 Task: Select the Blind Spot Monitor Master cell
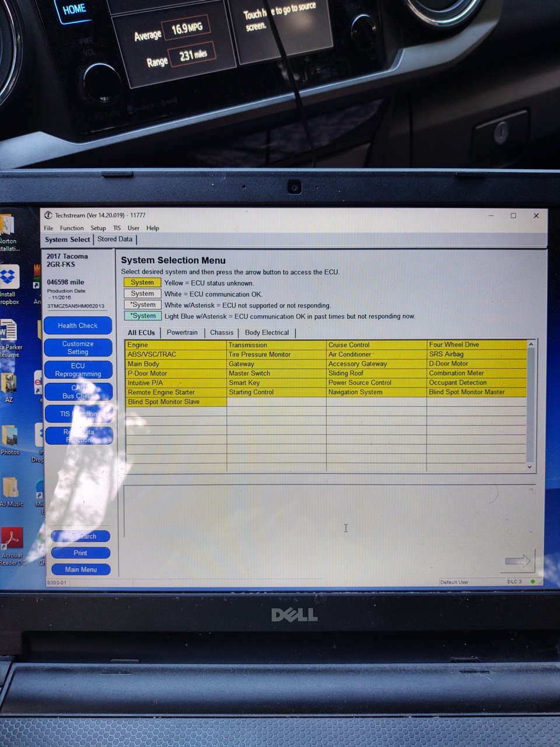[x=477, y=392]
